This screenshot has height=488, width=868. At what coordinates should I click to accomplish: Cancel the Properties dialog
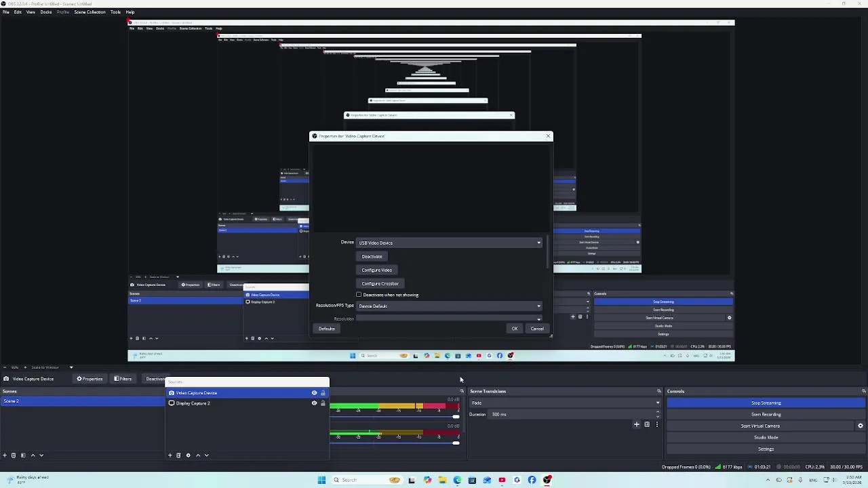536,329
